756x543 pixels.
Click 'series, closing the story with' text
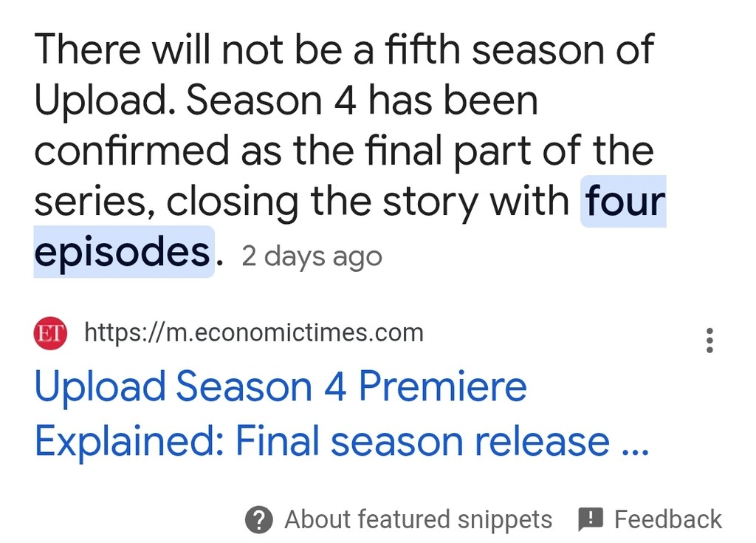[301, 202]
